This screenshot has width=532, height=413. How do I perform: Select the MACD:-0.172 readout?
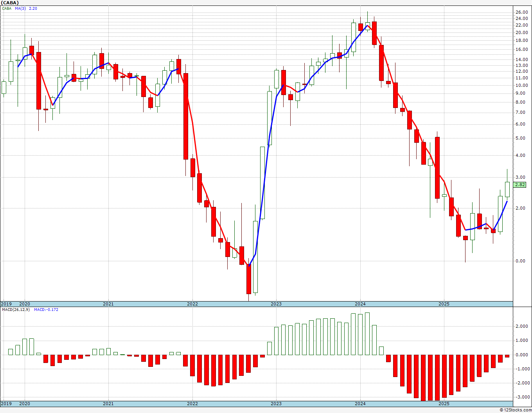(46, 310)
